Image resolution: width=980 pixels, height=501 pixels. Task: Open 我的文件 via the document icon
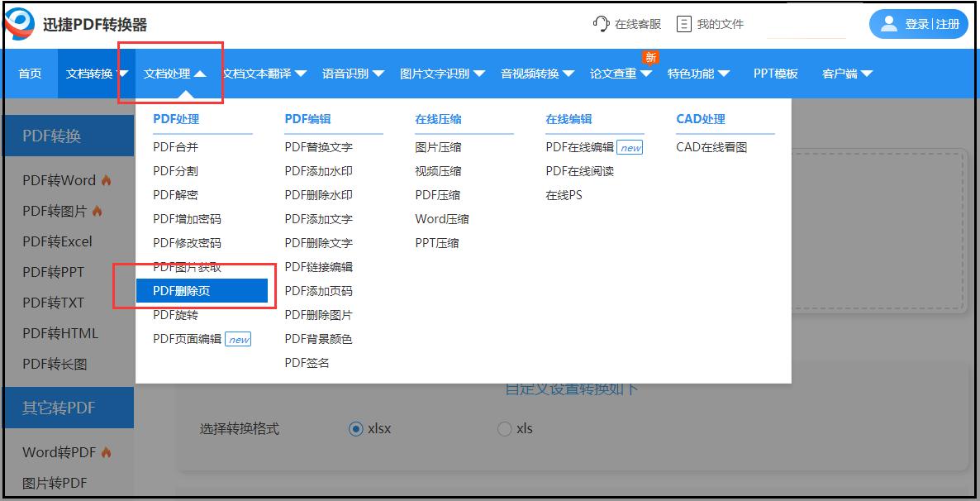click(684, 23)
